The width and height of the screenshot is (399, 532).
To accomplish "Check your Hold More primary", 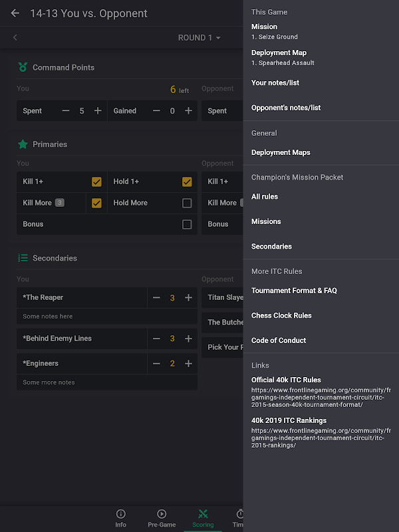I will (x=187, y=203).
